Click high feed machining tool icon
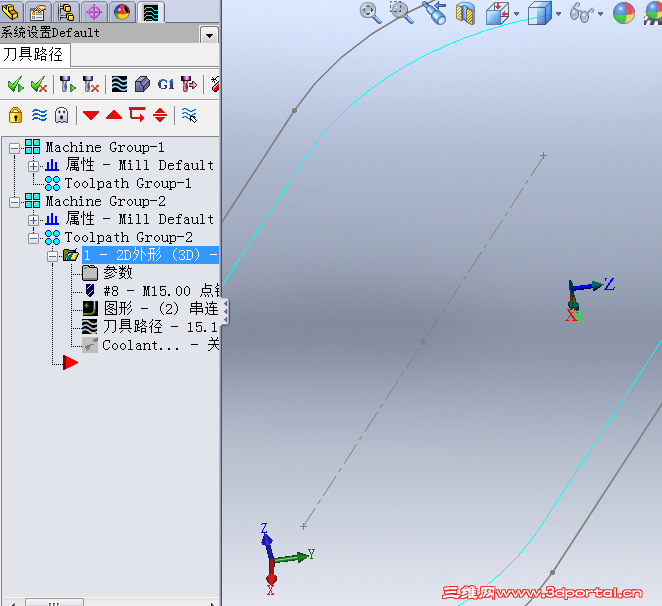 point(188,84)
